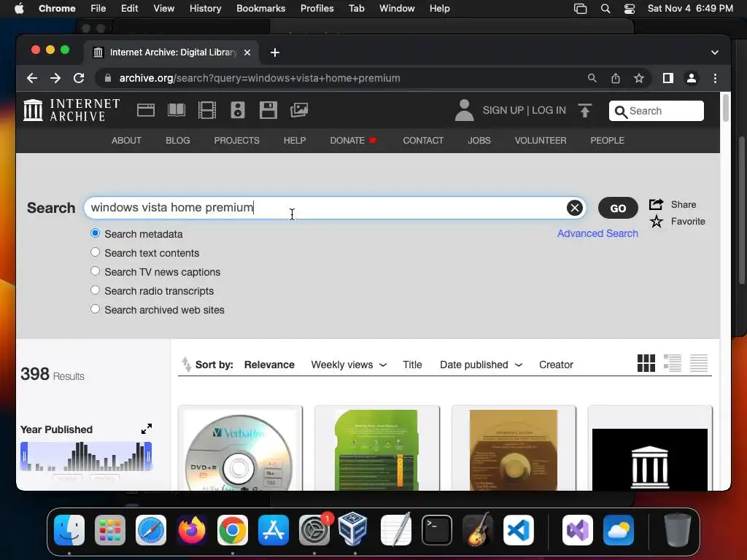
Task: Open the Verbatim DVD+R result thumbnail
Action: tap(240, 450)
